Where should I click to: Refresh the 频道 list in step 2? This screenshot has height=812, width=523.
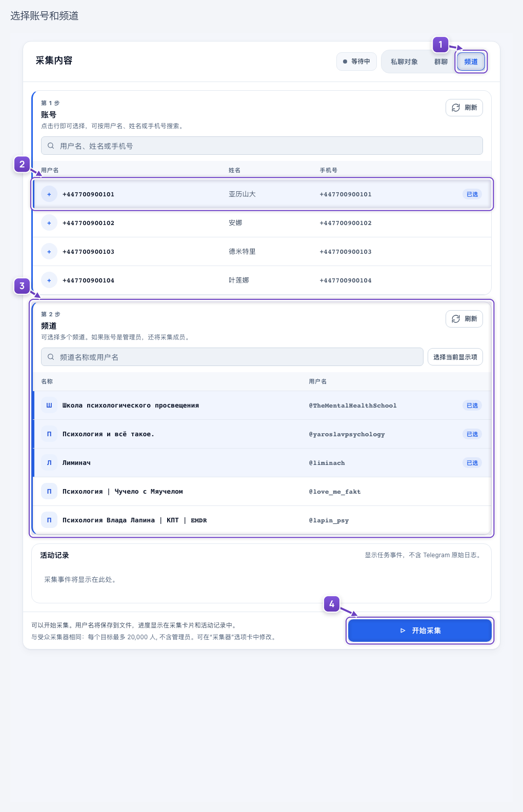(x=464, y=319)
